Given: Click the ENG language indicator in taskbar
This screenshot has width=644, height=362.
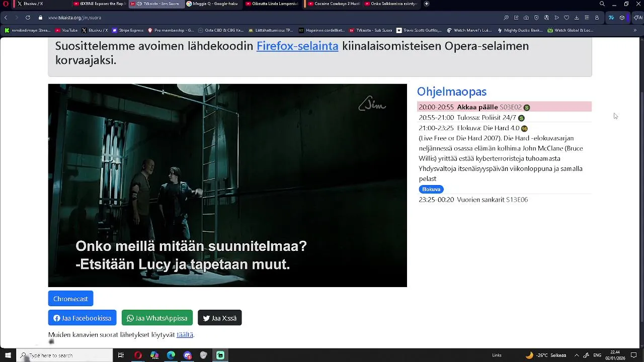Looking at the screenshot, I should (597, 355).
